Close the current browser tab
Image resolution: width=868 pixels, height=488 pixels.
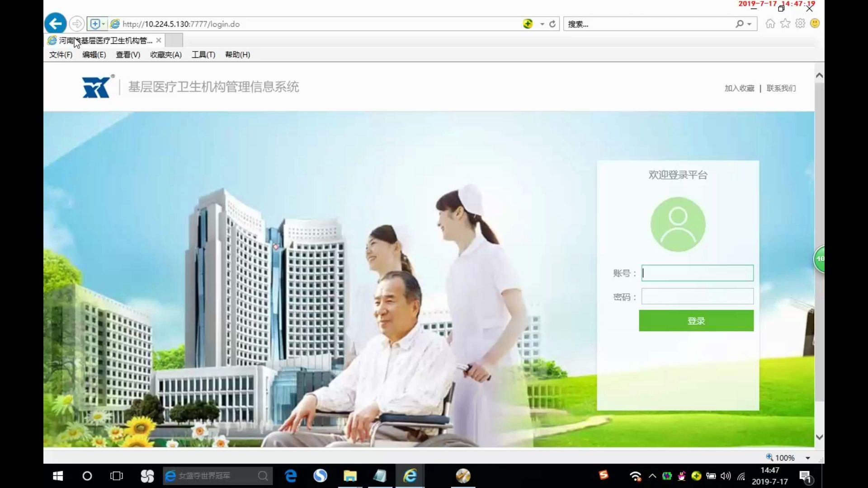click(159, 40)
